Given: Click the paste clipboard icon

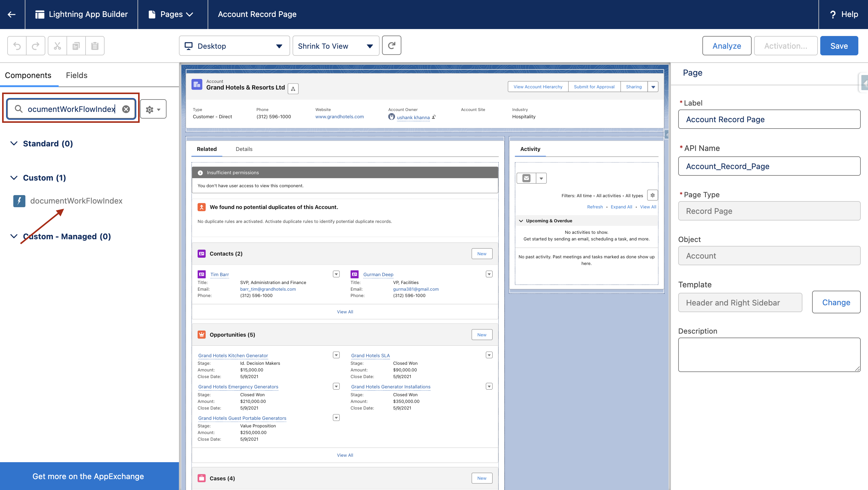Looking at the screenshot, I should click(x=95, y=46).
